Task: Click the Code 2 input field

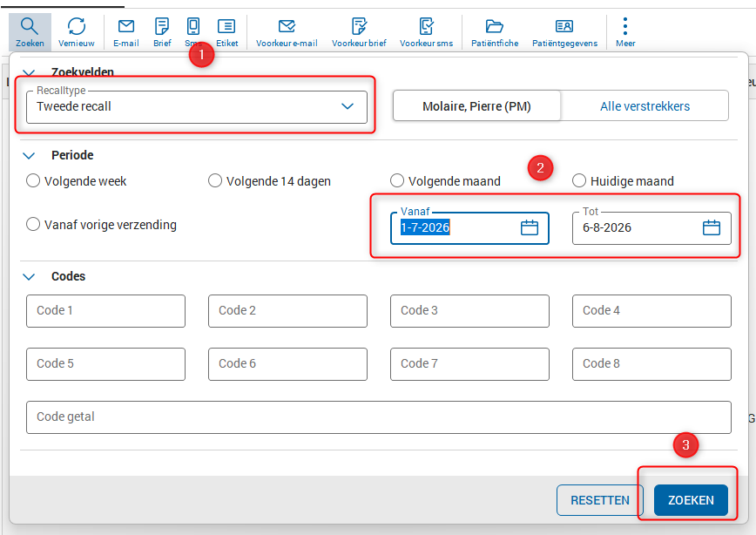Action: [x=287, y=311]
